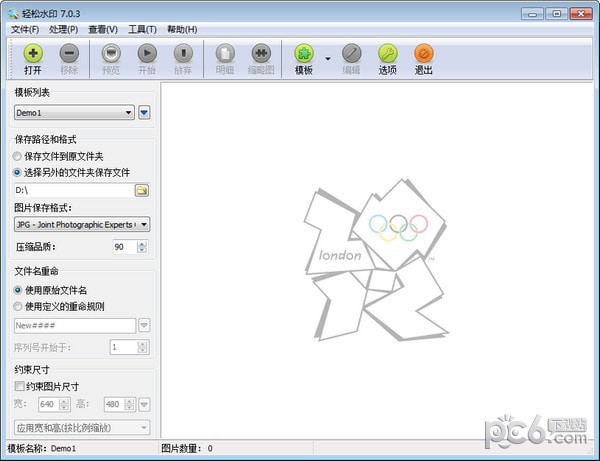600x461 pixels.
Task: Click the width value 640 field
Action: tap(49, 404)
